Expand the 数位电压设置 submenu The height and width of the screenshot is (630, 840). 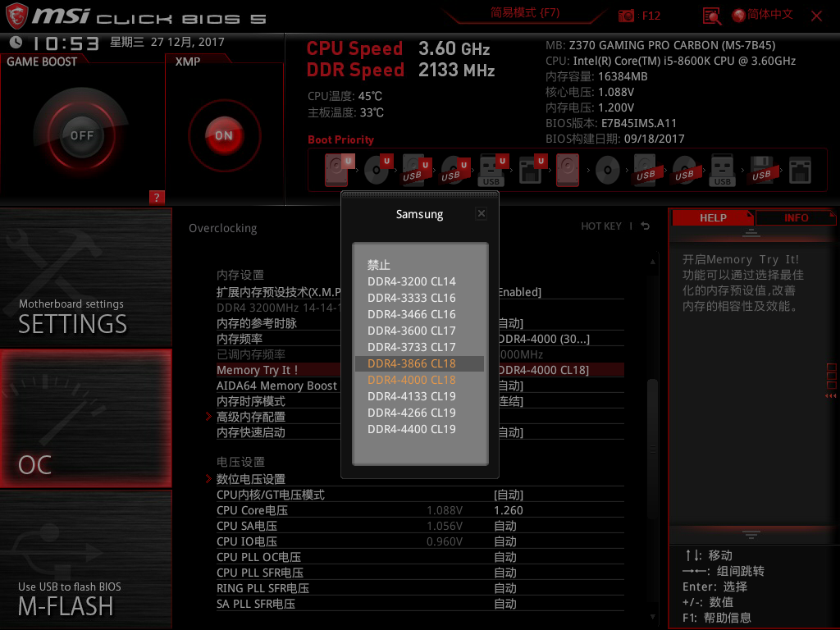click(x=251, y=479)
